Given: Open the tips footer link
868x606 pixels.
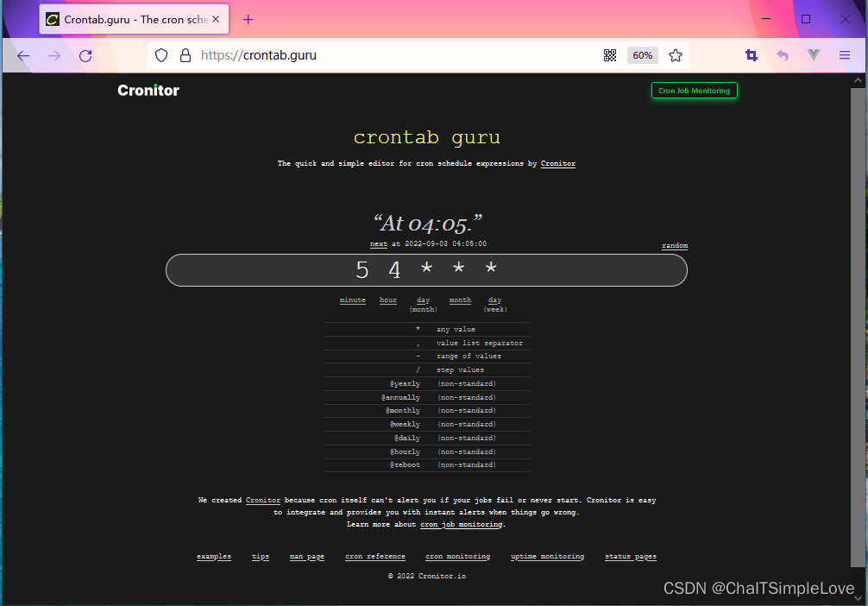Looking at the screenshot, I should click(261, 557).
